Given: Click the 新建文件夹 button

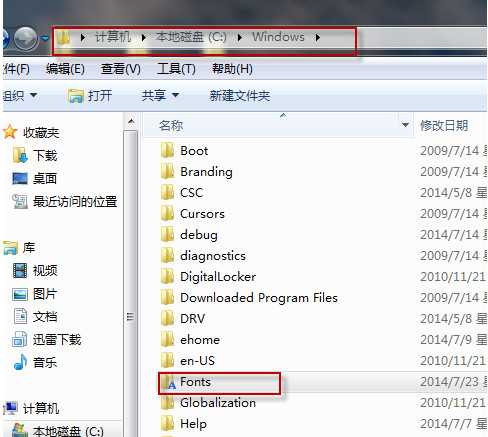Looking at the screenshot, I should [x=240, y=96].
